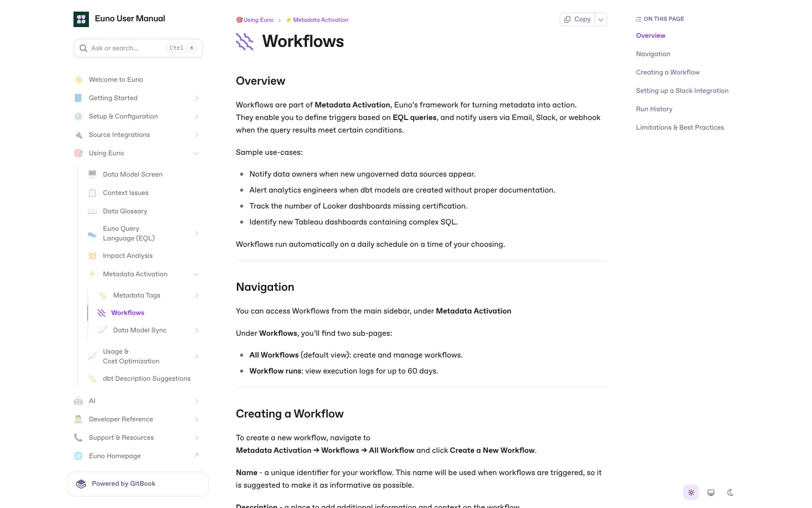Click Metadata Activation breadcrumb link
The width and height of the screenshot is (812, 508).
tap(317, 20)
